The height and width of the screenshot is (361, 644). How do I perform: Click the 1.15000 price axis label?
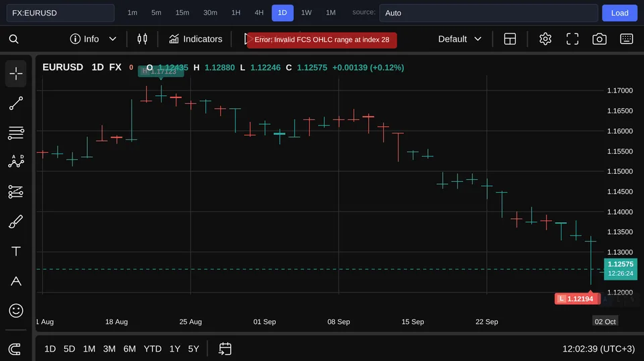click(620, 171)
